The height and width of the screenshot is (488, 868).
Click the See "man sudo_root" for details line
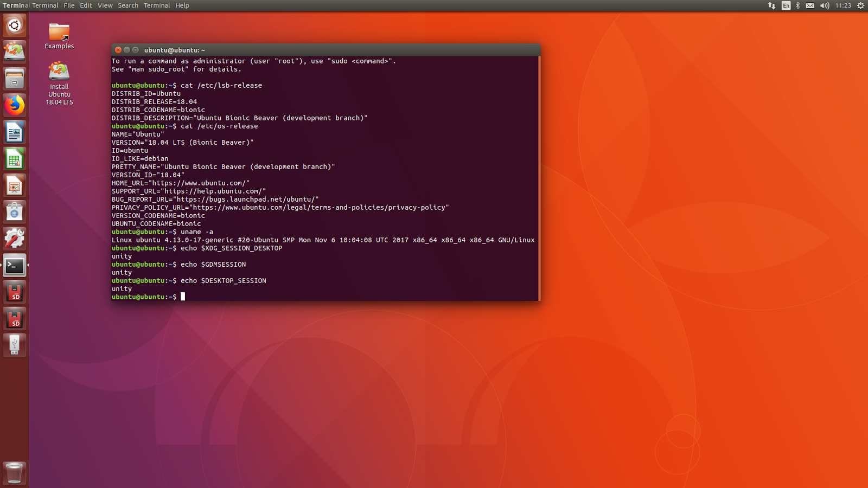(x=176, y=69)
